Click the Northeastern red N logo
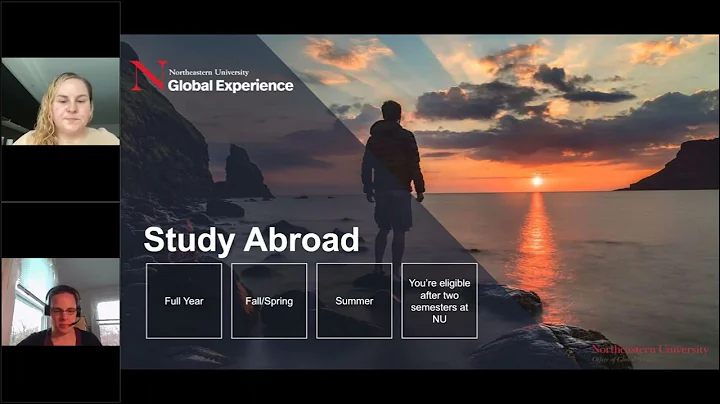The image size is (720, 404). (148, 75)
